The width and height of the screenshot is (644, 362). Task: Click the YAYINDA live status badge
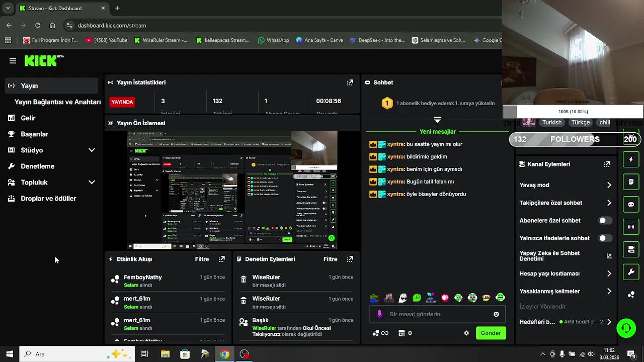click(122, 102)
